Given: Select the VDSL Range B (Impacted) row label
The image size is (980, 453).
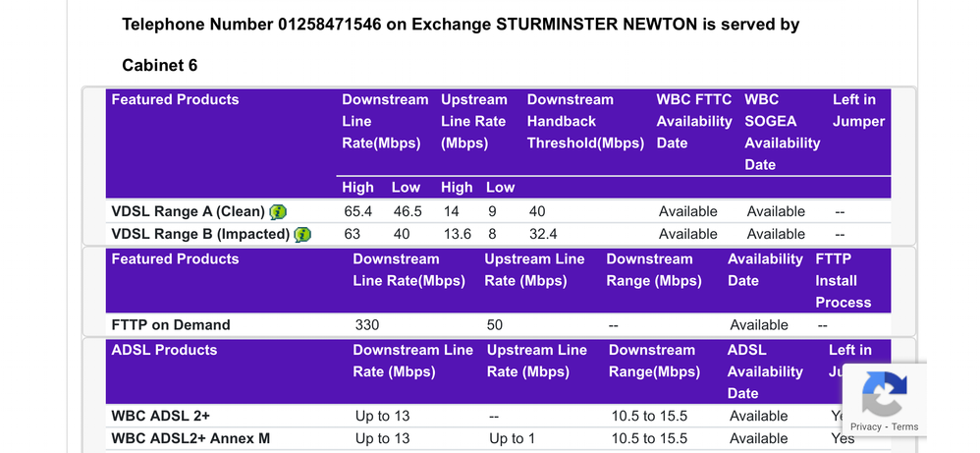Looking at the screenshot, I should [x=200, y=234].
